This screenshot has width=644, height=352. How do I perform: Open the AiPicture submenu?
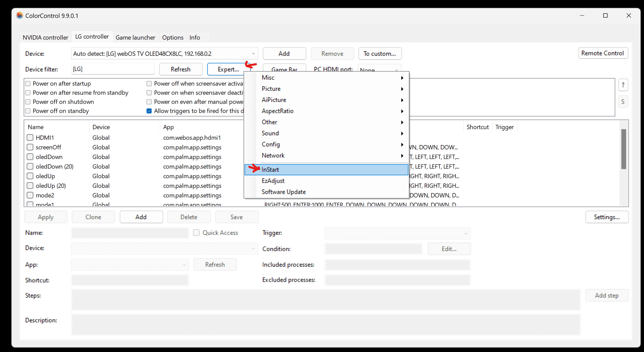pyautogui.click(x=326, y=100)
